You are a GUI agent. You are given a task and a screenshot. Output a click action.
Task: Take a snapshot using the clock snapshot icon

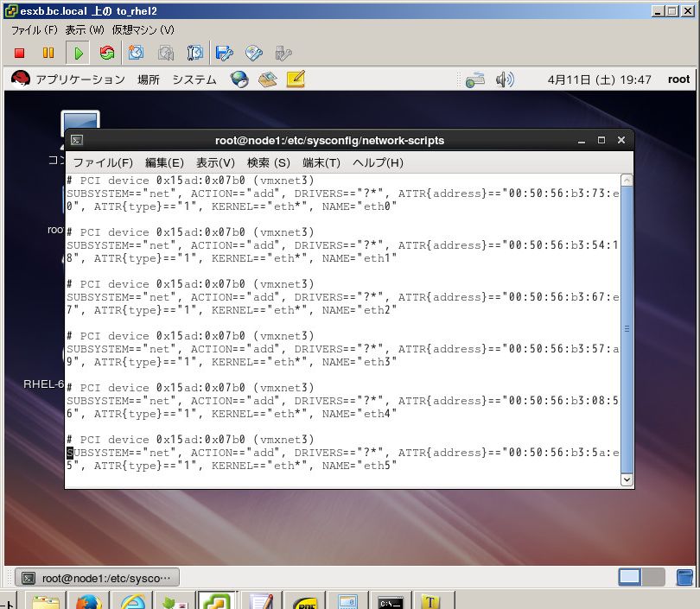pyautogui.click(x=137, y=53)
